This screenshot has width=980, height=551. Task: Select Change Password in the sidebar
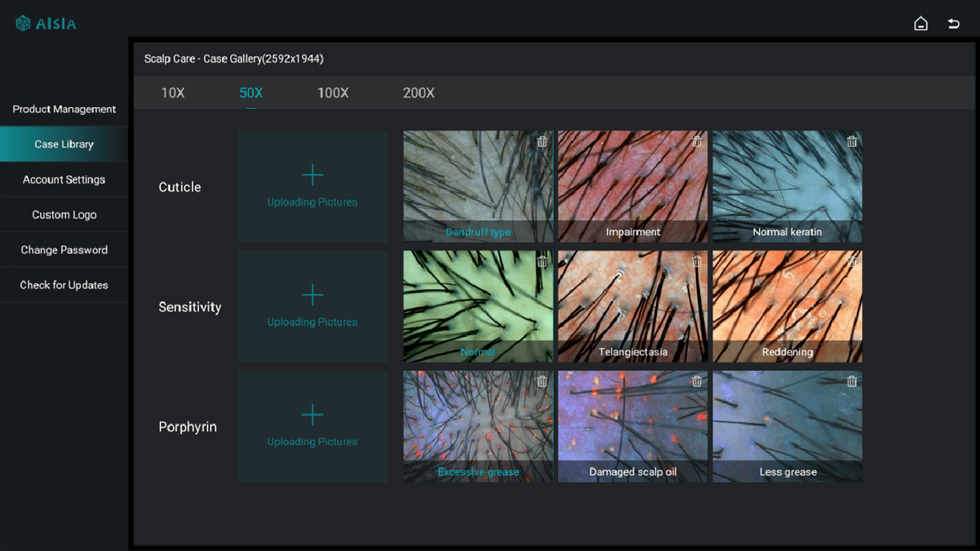pos(64,250)
